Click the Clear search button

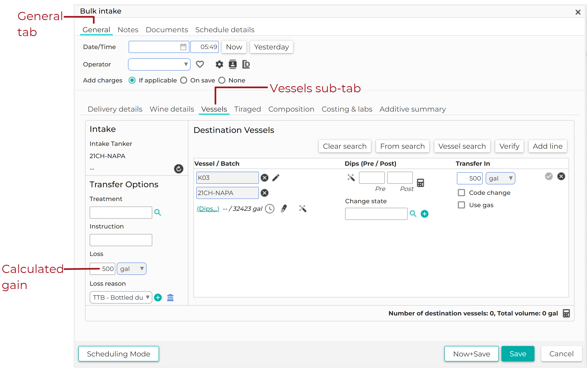pos(345,146)
